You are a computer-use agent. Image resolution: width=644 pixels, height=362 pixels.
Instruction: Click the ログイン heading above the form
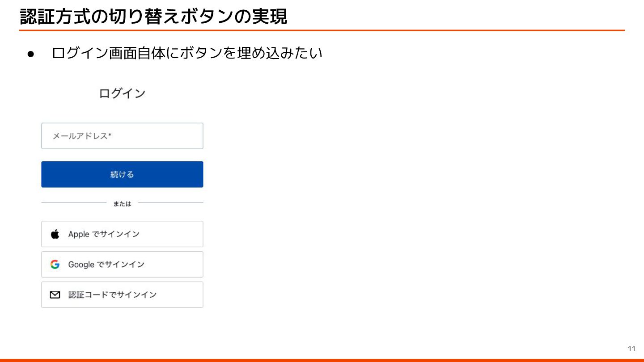point(122,93)
